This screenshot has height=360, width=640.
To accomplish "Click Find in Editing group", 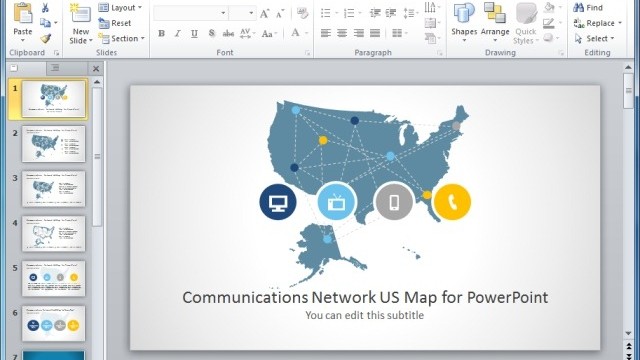I will click(x=588, y=7).
